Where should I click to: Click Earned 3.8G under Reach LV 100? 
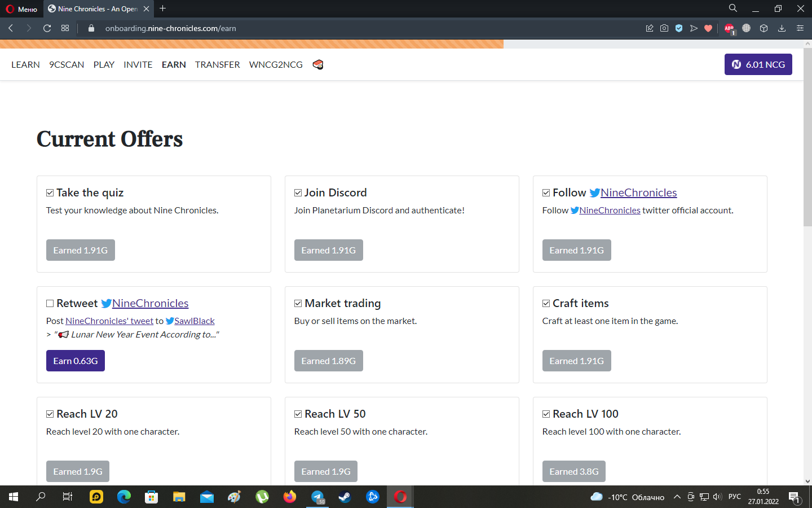click(574, 471)
